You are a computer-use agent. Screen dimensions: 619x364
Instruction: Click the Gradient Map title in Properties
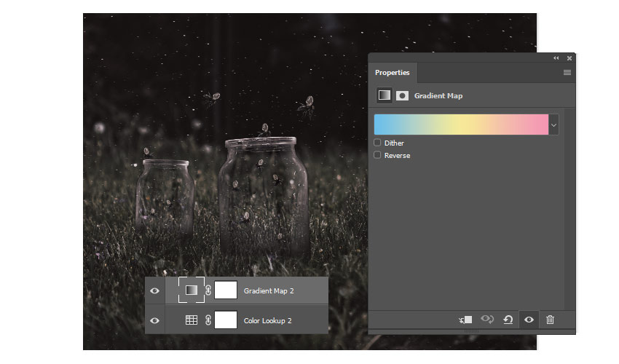pyautogui.click(x=438, y=96)
